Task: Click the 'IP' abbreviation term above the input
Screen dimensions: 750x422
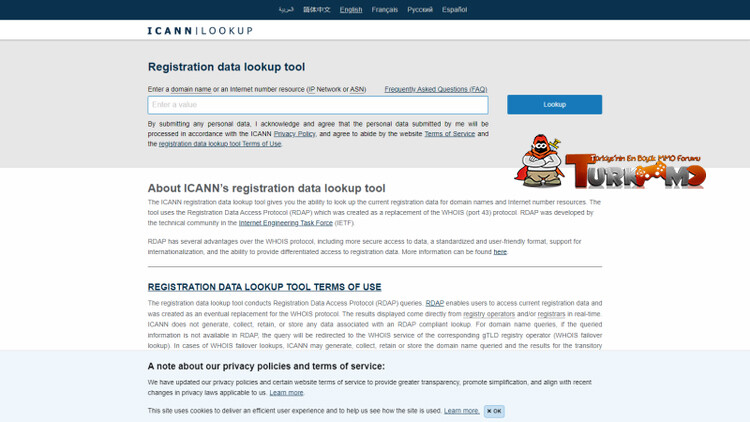Action: pos(311,89)
